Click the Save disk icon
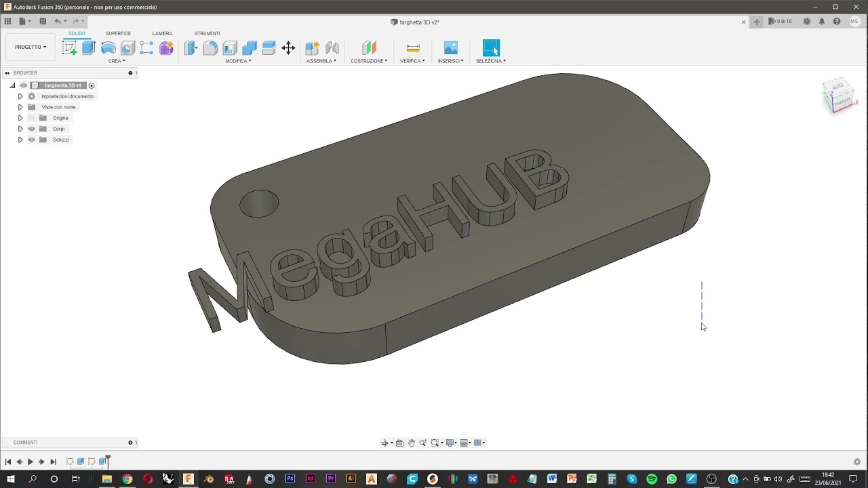This screenshot has height=488, width=868. [x=43, y=22]
